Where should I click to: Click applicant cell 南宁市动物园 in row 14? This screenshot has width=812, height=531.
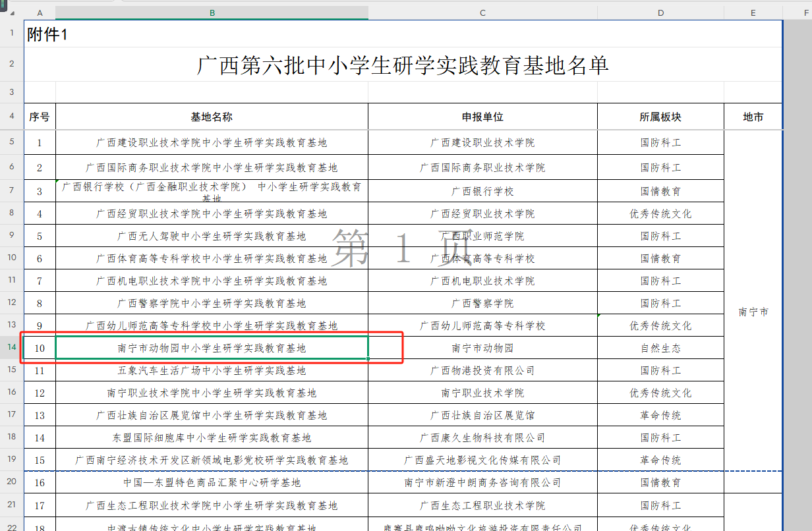482,348
